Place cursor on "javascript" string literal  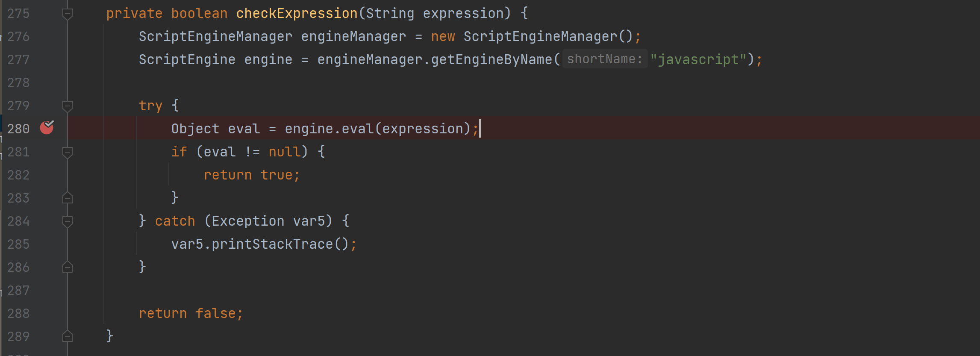pyautogui.click(x=698, y=59)
